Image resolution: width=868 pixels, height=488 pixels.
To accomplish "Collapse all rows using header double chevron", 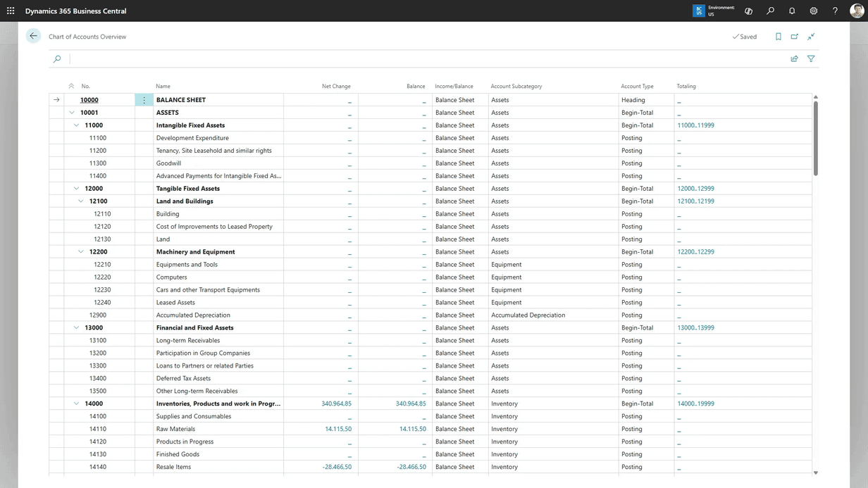I will (x=71, y=86).
